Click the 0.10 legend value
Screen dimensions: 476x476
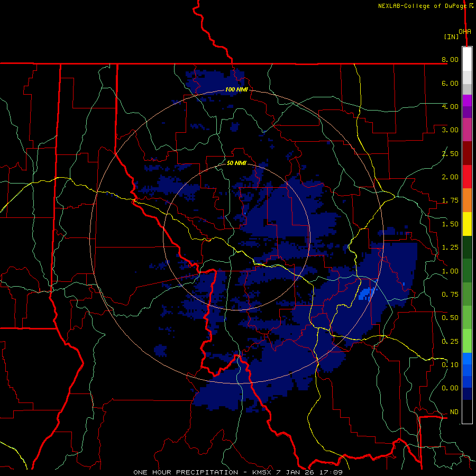tap(450, 365)
